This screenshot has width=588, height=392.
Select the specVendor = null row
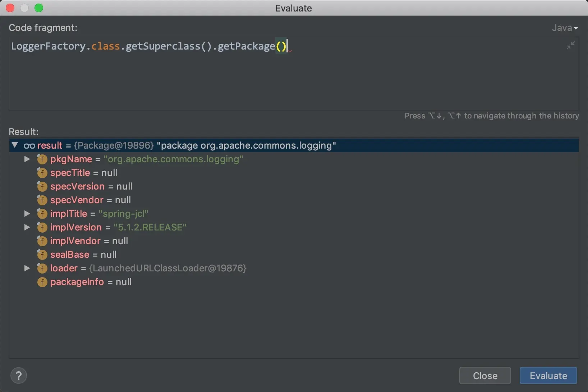pos(294,200)
